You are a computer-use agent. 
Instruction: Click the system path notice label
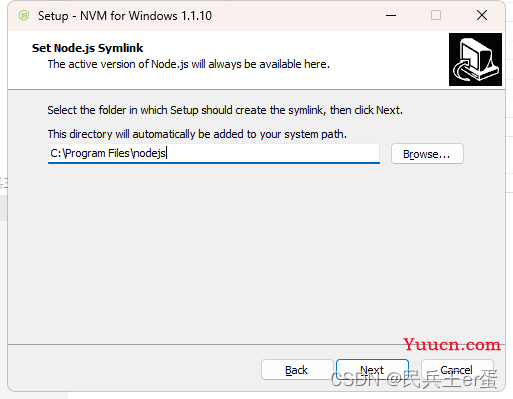tap(197, 134)
